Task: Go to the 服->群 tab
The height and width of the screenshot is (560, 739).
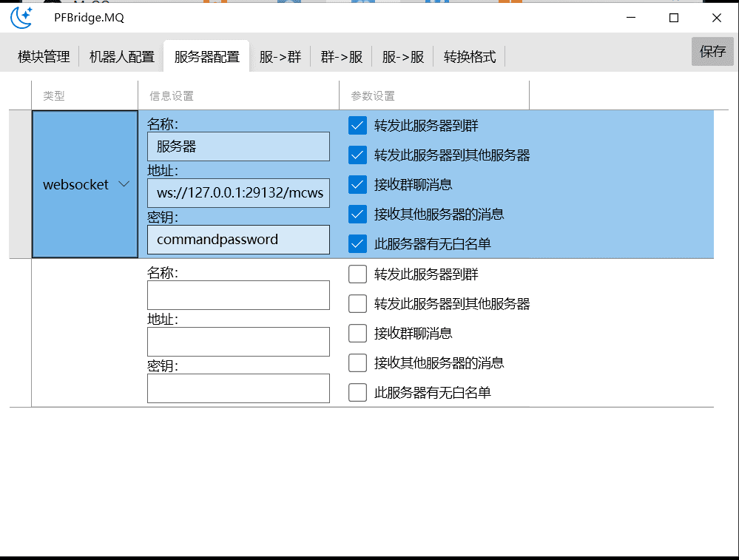Action: 280,56
